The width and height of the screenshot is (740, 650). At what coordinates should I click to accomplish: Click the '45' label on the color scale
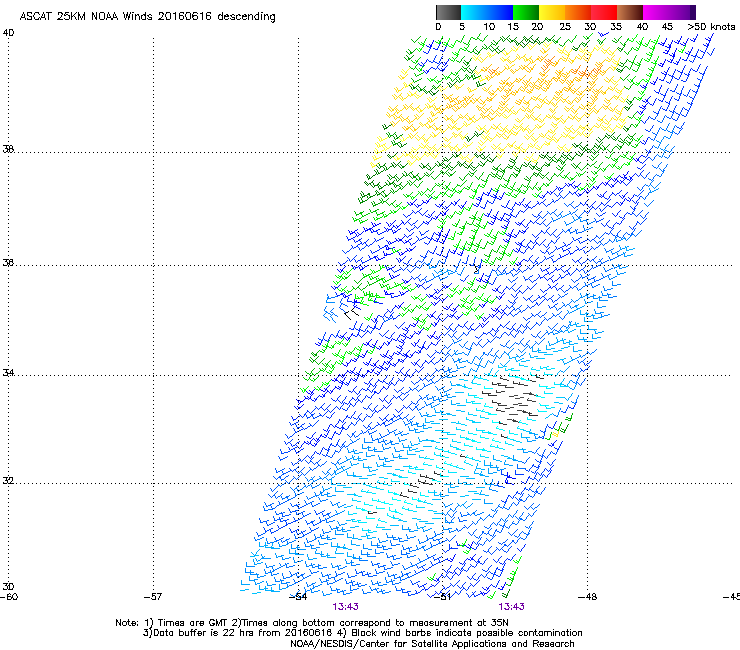[667, 27]
